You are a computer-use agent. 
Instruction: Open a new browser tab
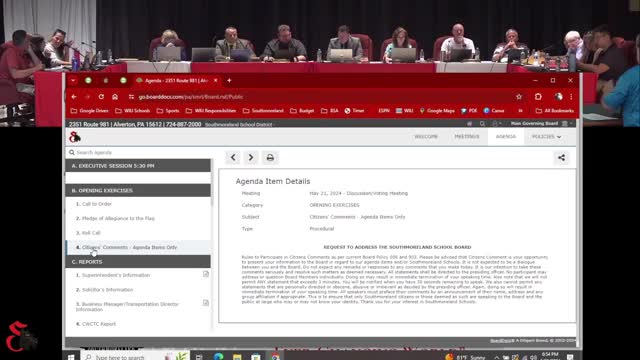229,80
